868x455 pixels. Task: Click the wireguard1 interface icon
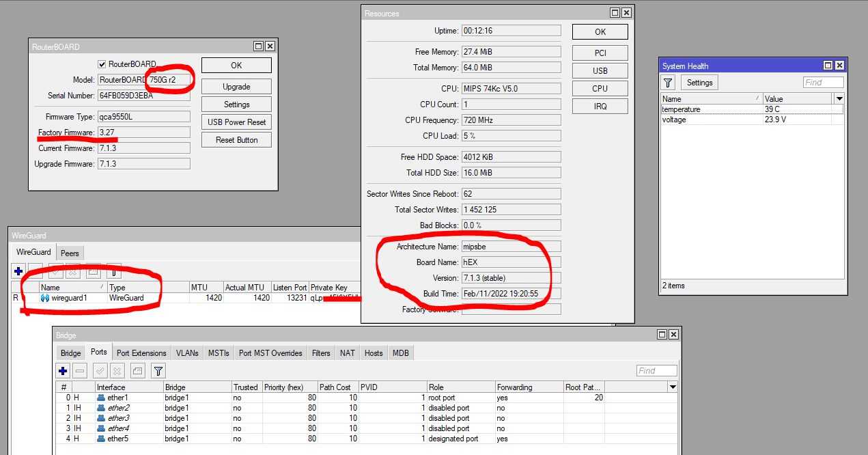[45, 298]
